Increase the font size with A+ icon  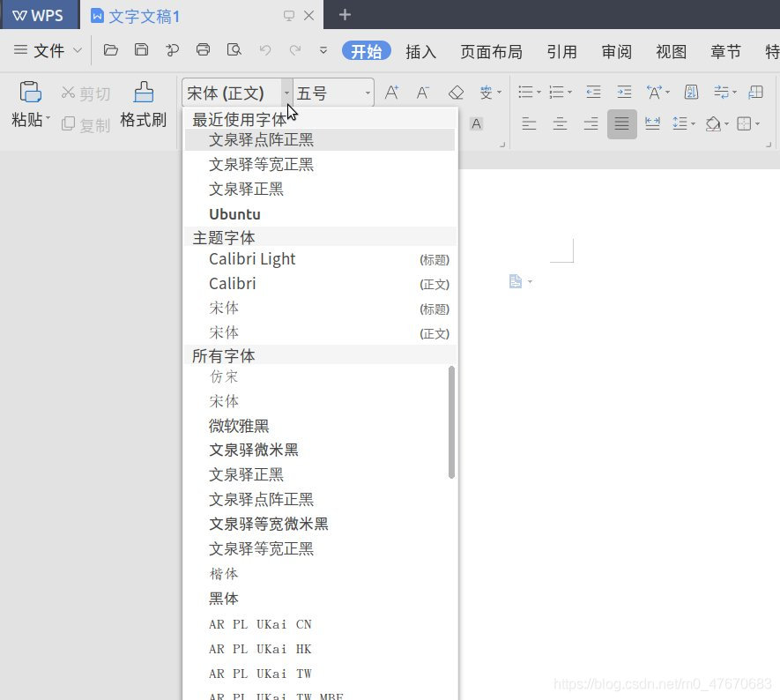(390, 91)
